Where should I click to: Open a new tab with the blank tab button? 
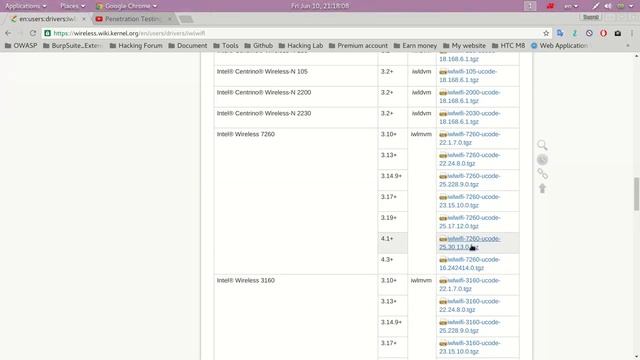[x=186, y=19]
